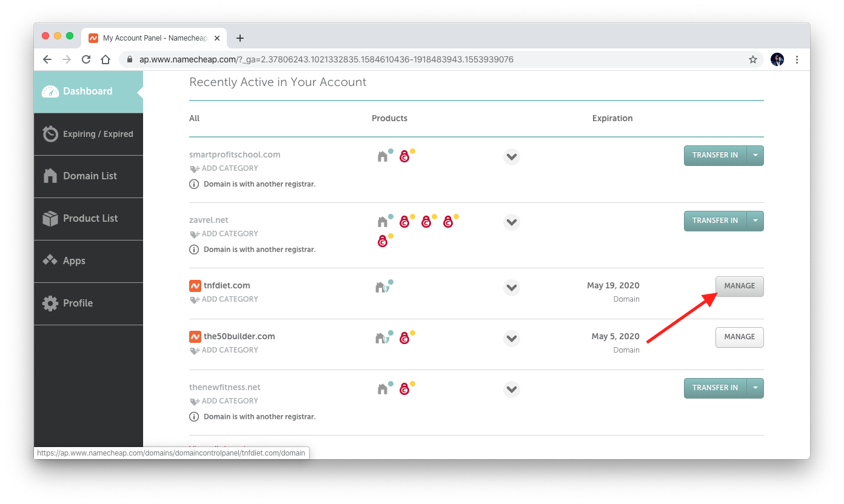
Task: Click info icon under zavrel.net
Action: tap(194, 249)
